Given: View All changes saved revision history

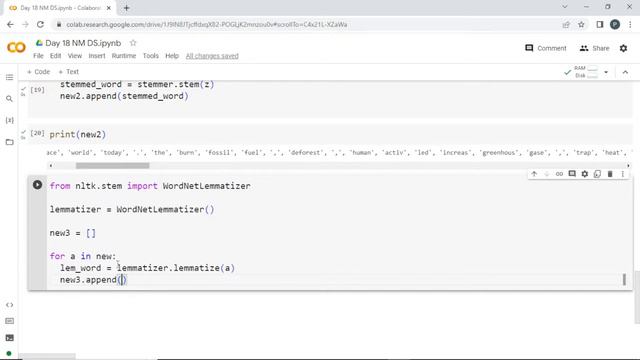Looking at the screenshot, I should coord(212,56).
